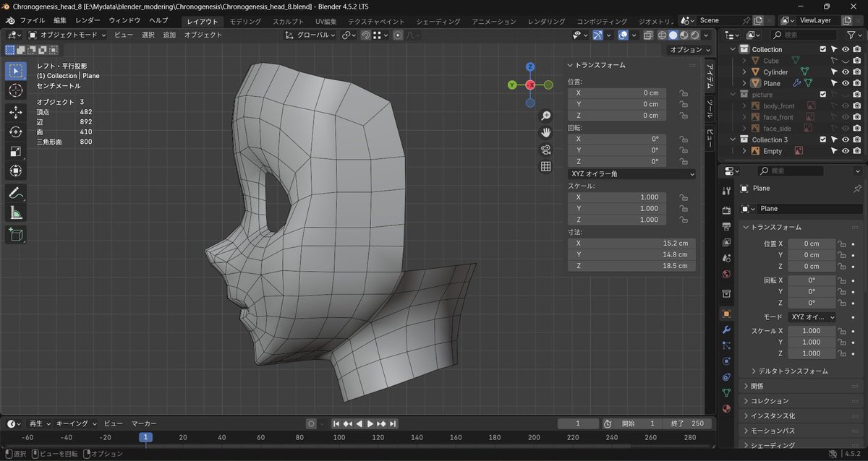Toggle camera view with the camera gizmo icon
Viewport: 868px width, 461px height.
point(546,150)
